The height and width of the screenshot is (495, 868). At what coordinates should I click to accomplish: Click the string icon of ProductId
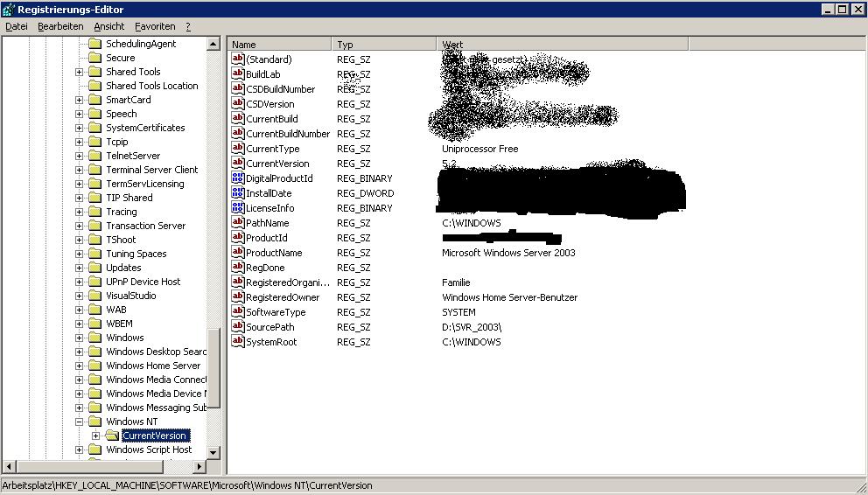pos(237,238)
